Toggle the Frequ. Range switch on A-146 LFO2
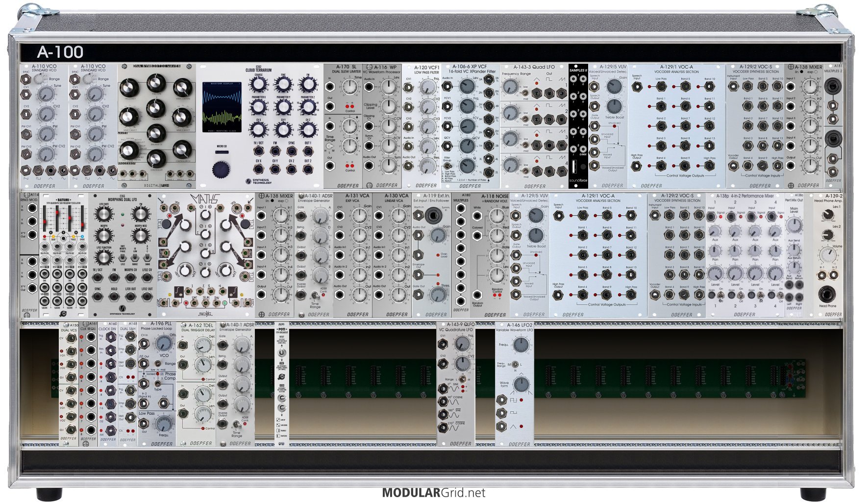The height and width of the screenshot is (503, 868). tap(515, 364)
